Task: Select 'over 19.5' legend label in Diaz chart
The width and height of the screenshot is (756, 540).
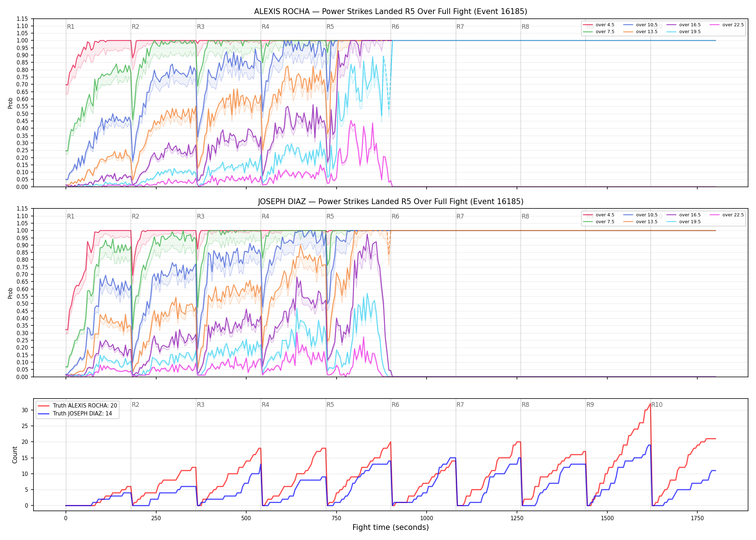Action: (690, 222)
